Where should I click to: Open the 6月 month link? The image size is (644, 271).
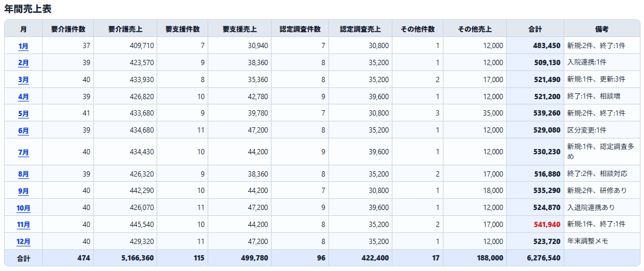coord(23,131)
